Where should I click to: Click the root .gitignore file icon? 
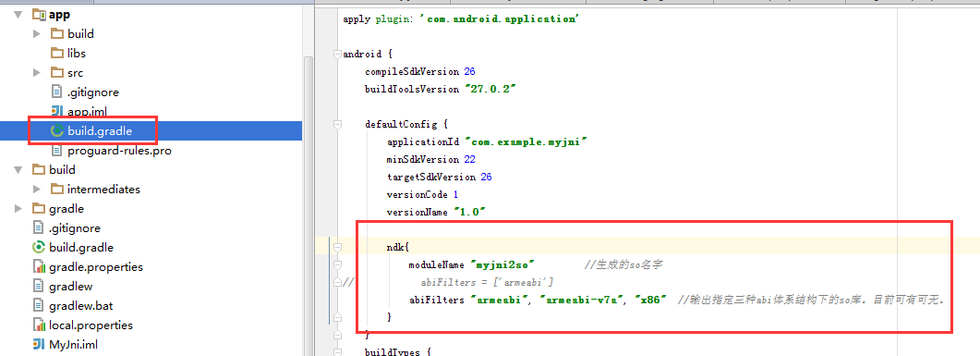tap(39, 227)
